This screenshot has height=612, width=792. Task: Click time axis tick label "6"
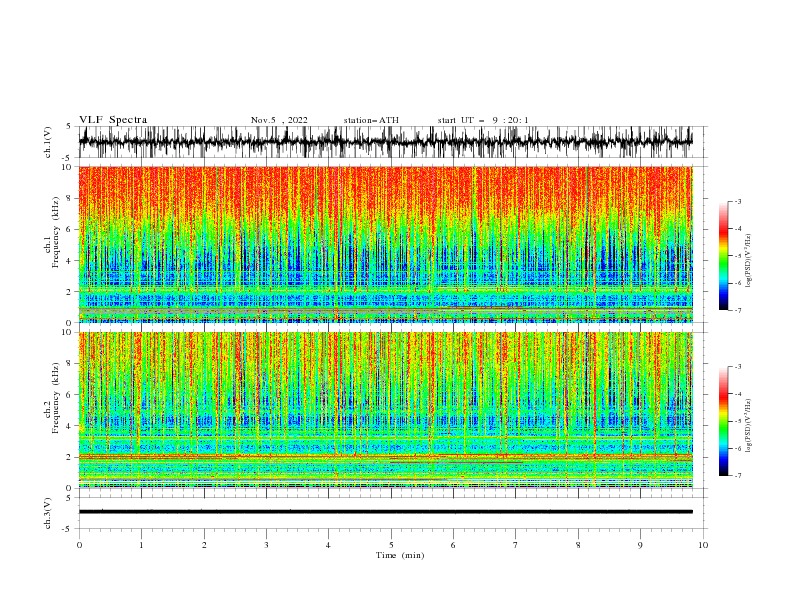tap(454, 545)
